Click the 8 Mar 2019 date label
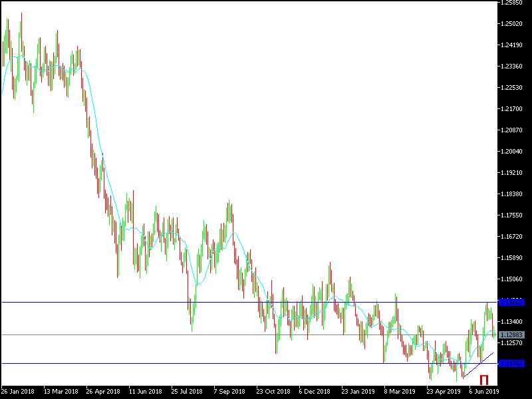Viewport: 532px width, 399px height. (400, 392)
